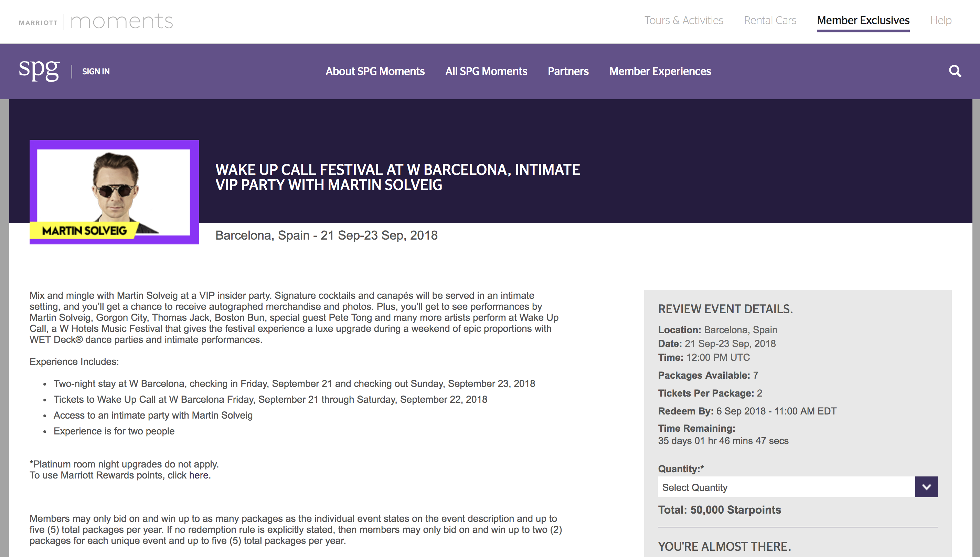Go to Rental Cars tab
This screenshot has width=980, height=557.
click(x=770, y=20)
